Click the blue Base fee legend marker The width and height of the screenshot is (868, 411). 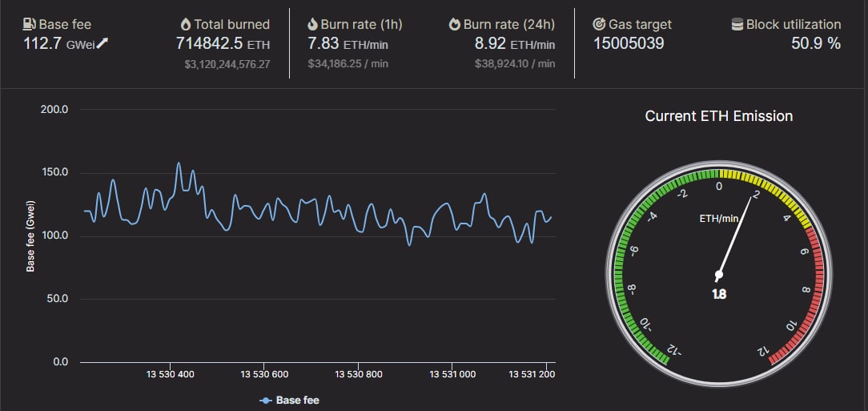click(x=266, y=401)
